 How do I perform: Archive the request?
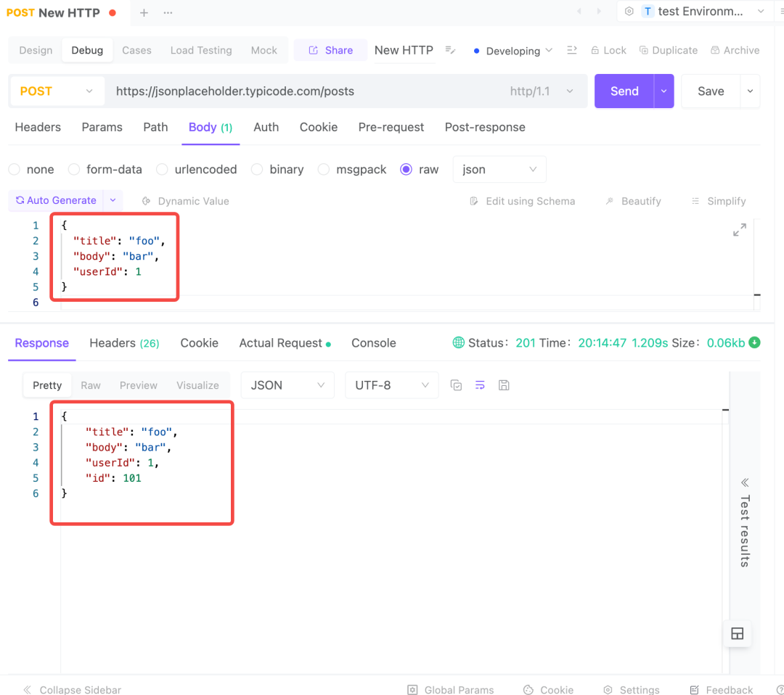tap(735, 50)
